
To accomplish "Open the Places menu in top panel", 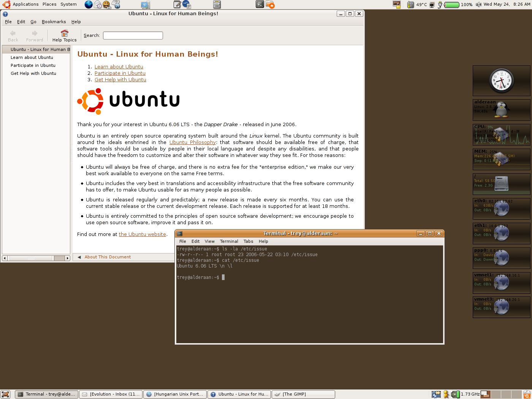I will click(x=49, y=5).
